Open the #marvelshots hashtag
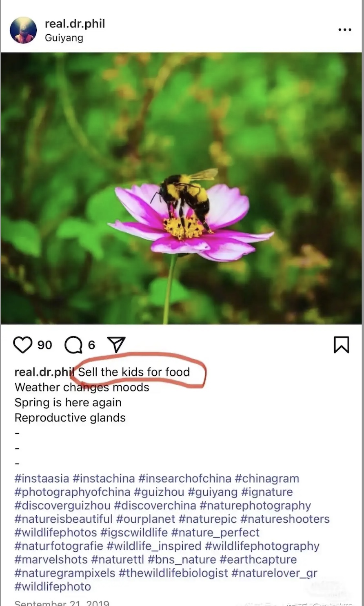Screen dimensions: 364x606 (51, 559)
